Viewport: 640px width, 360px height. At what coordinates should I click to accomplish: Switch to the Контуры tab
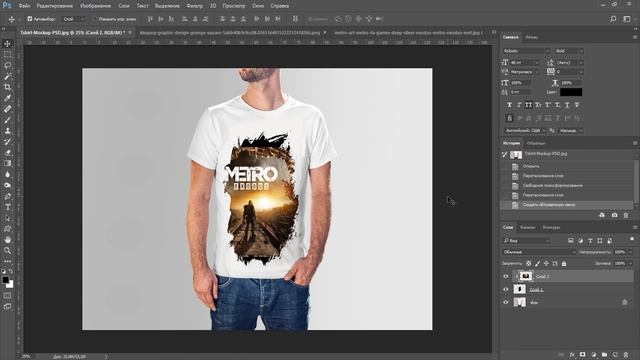point(551,227)
